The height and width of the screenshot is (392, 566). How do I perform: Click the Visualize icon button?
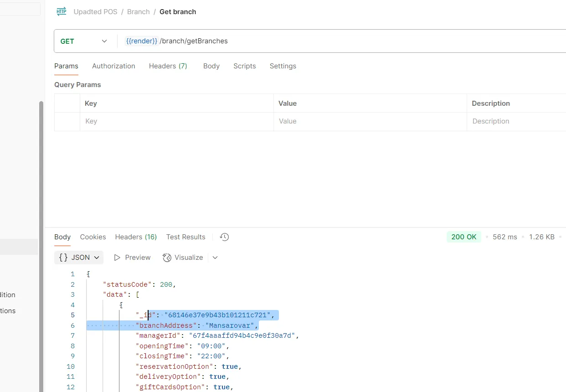[167, 258]
